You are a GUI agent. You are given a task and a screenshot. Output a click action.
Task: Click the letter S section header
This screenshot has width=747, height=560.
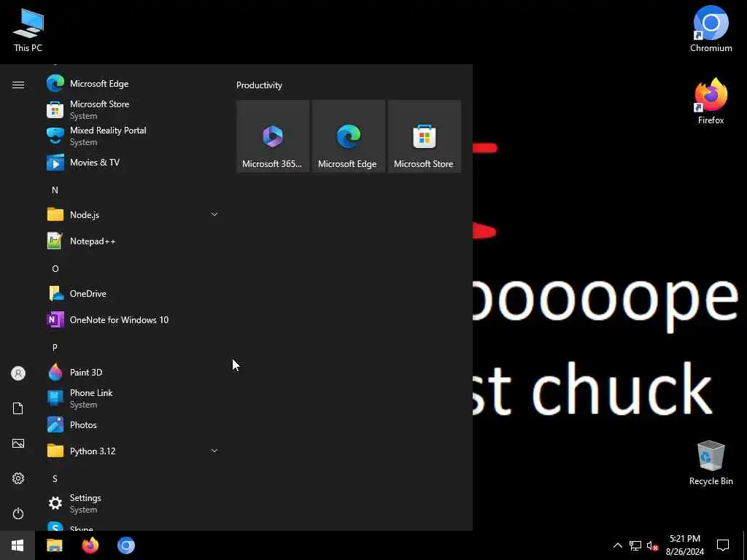[55, 479]
